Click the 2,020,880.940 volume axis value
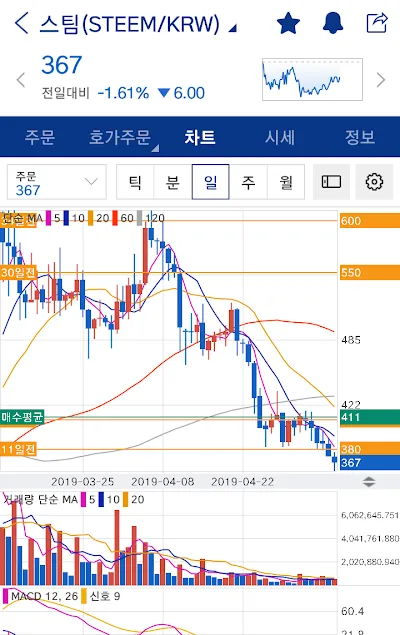Screen dimensions: 400x635 (370, 562)
